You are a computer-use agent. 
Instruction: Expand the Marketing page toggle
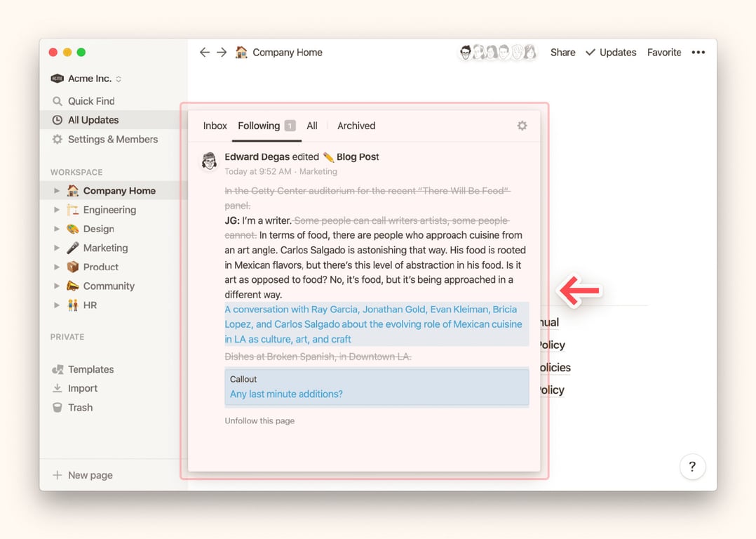tap(57, 248)
